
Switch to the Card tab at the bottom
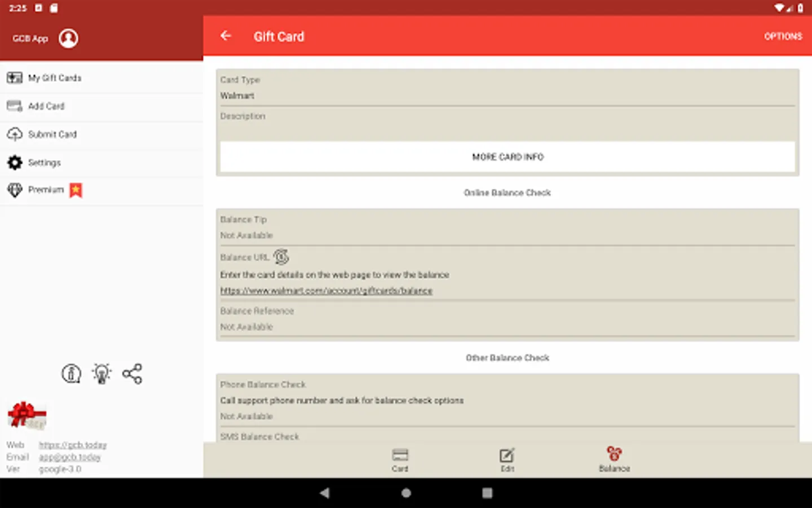click(400, 460)
